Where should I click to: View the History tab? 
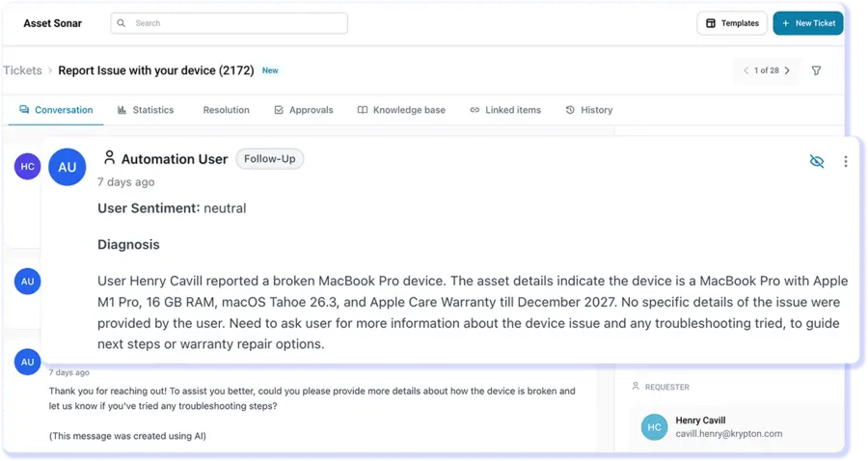point(589,110)
